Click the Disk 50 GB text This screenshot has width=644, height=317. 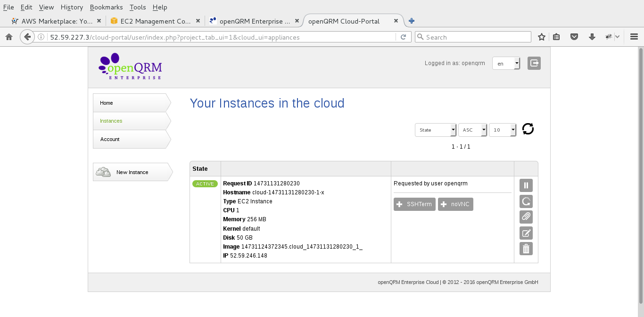pos(238,238)
